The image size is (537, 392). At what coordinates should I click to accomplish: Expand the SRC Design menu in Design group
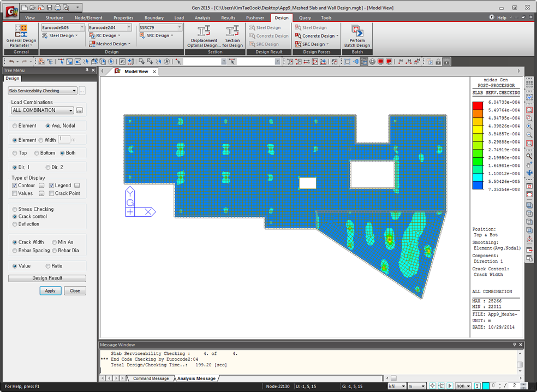click(156, 35)
